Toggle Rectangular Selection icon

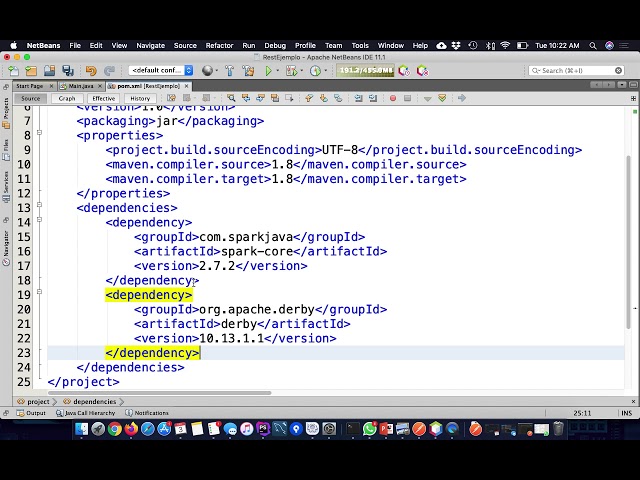pos(289,98)
